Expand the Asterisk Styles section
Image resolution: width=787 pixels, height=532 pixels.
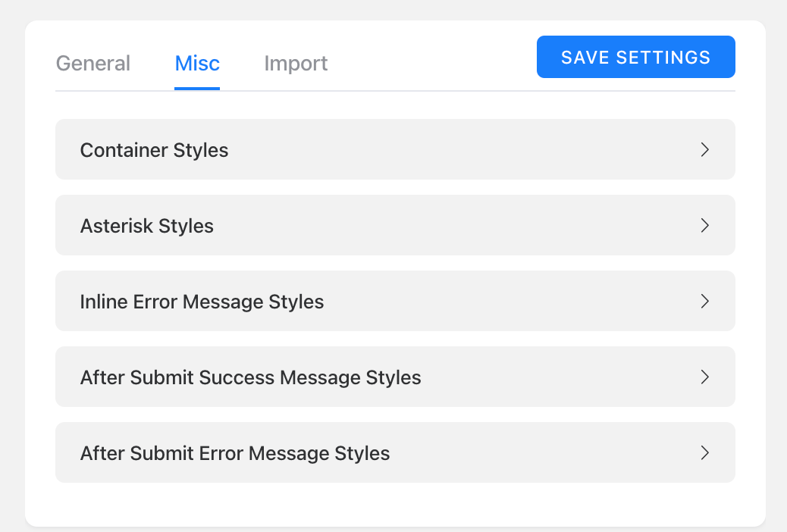click(395, 225)
